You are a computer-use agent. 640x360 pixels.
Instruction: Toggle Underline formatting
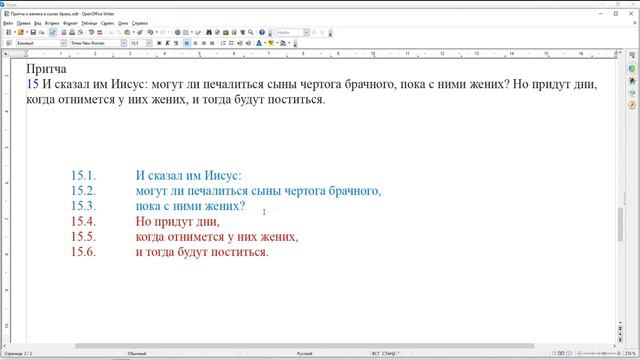click(176, 43)
